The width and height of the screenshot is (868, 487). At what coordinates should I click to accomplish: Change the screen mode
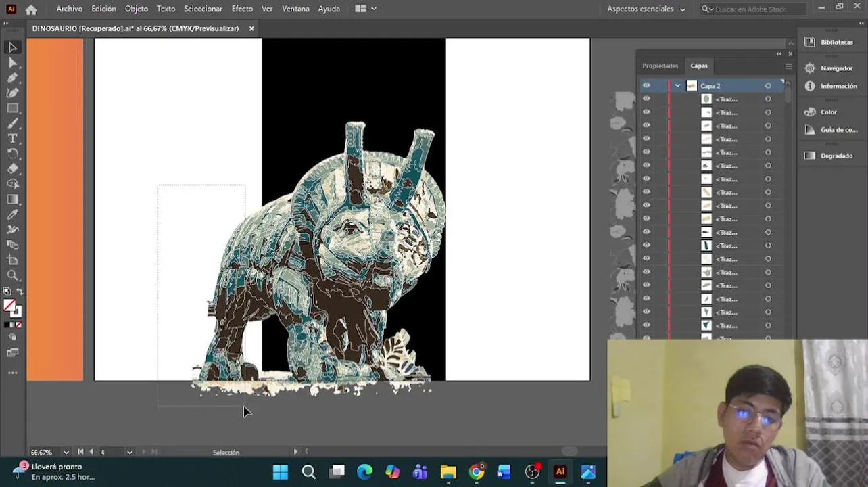12,352
